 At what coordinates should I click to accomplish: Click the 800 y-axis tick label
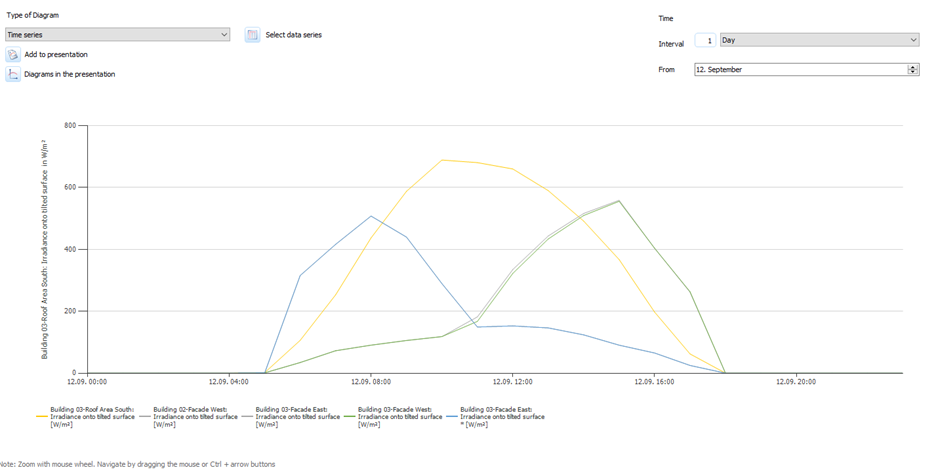pos(69,125)
